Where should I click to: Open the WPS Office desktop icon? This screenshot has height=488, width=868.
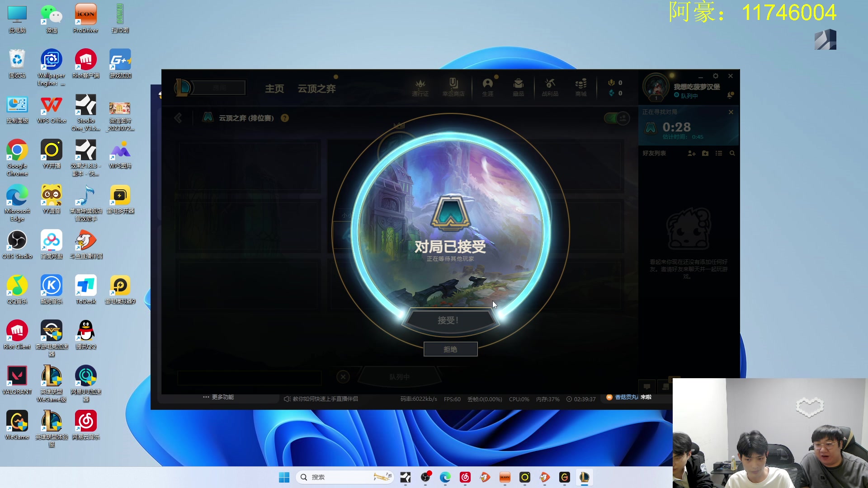tap(52, 109)
